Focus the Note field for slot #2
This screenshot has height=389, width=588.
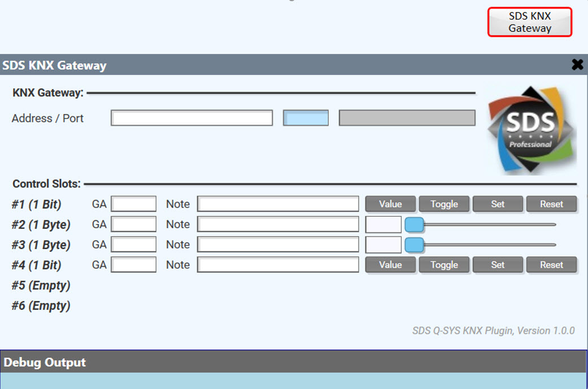(x=278, y=224)
